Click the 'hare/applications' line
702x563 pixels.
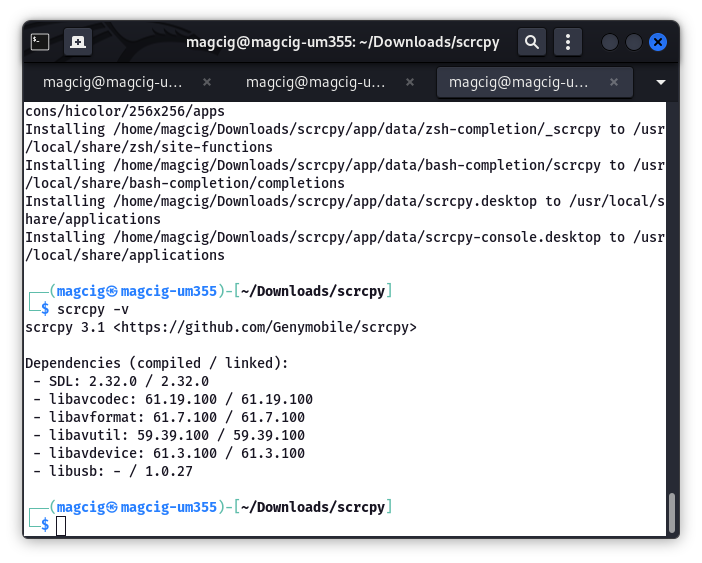[x=93, y=219]
